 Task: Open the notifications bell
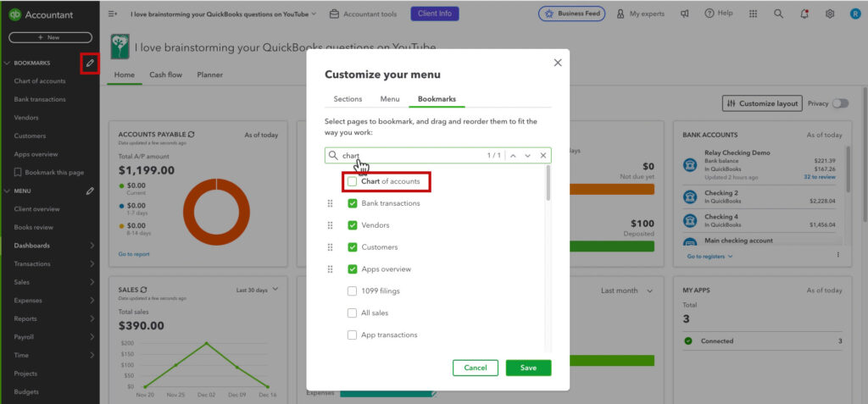tap(804, 14)
